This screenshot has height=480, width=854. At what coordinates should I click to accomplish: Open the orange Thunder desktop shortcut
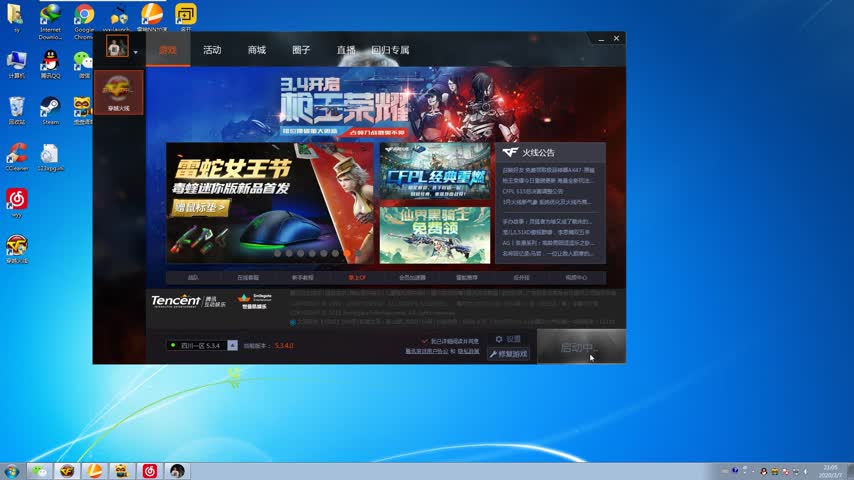[x=151, y=17]
